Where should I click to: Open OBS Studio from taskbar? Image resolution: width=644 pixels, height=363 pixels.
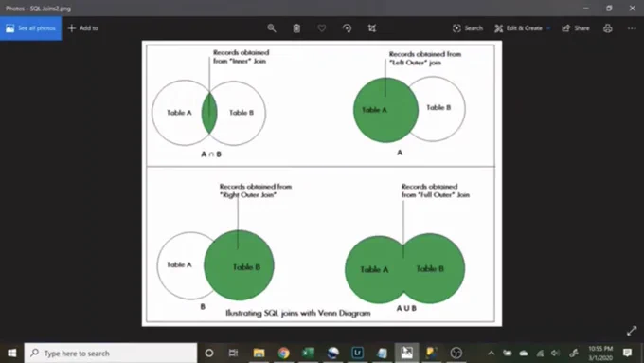pyautogui.click(x=456, y=353)
